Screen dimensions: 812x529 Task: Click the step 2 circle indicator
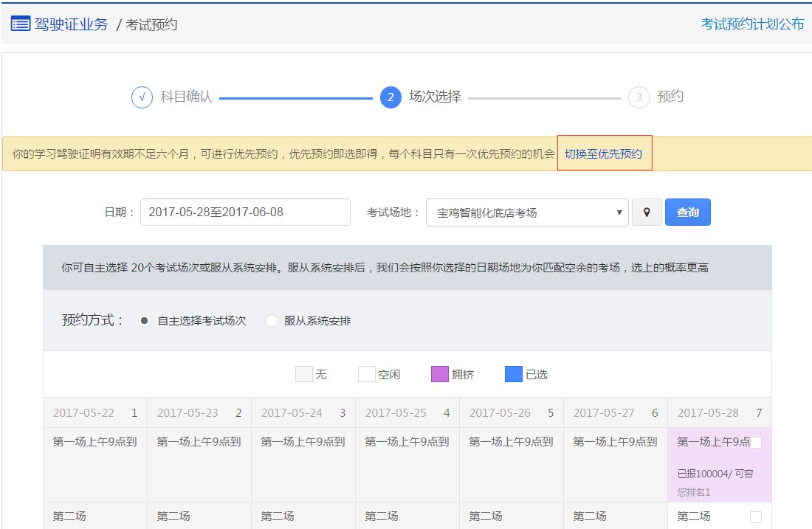(390, 96)
